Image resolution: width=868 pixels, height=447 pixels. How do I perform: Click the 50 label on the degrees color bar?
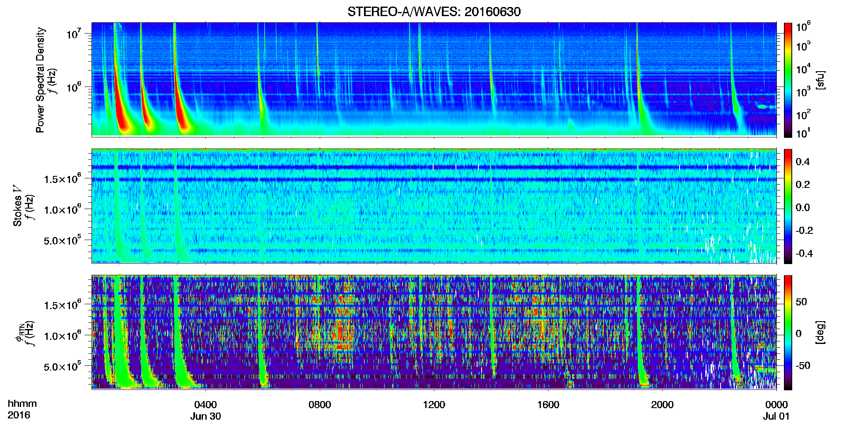(x=801, y=301)
